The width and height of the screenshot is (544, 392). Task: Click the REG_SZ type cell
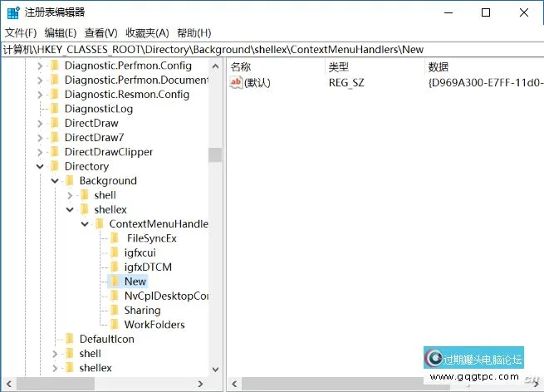click(x=346, y=83)
